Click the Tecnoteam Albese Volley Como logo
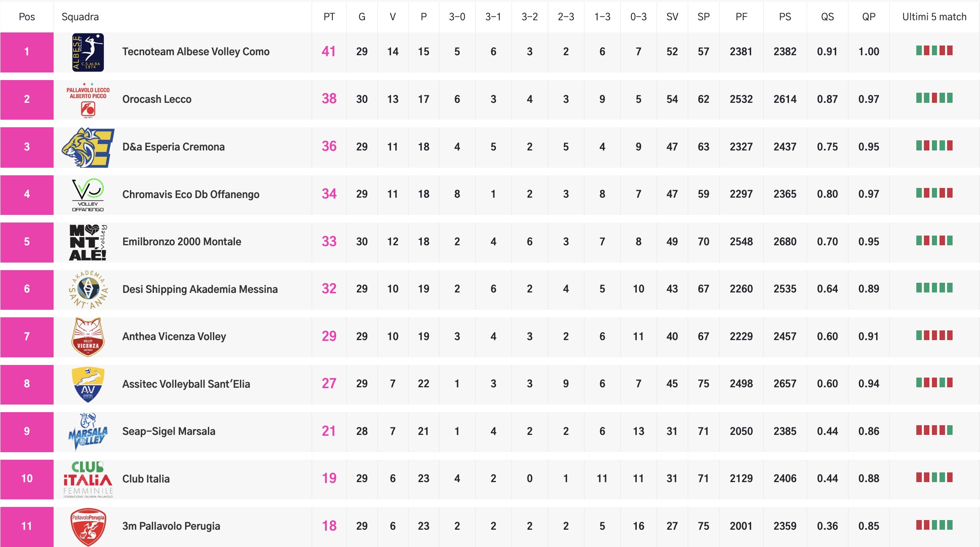 coord(88,52)
